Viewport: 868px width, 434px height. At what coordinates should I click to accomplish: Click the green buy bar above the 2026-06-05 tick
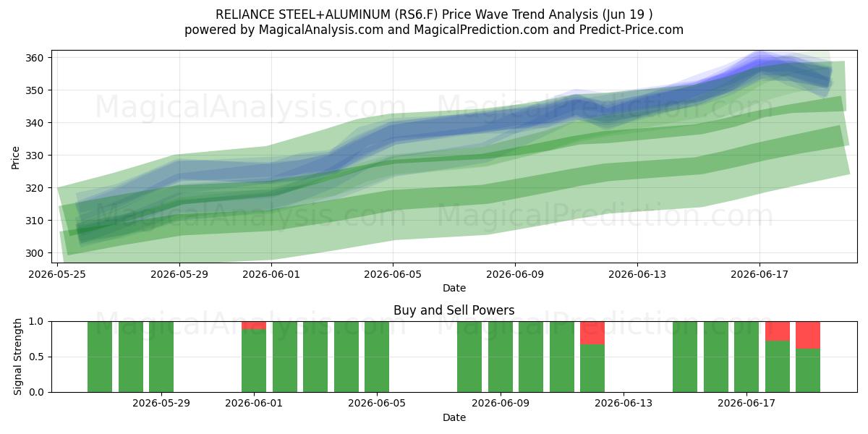(x=377, y=357)
